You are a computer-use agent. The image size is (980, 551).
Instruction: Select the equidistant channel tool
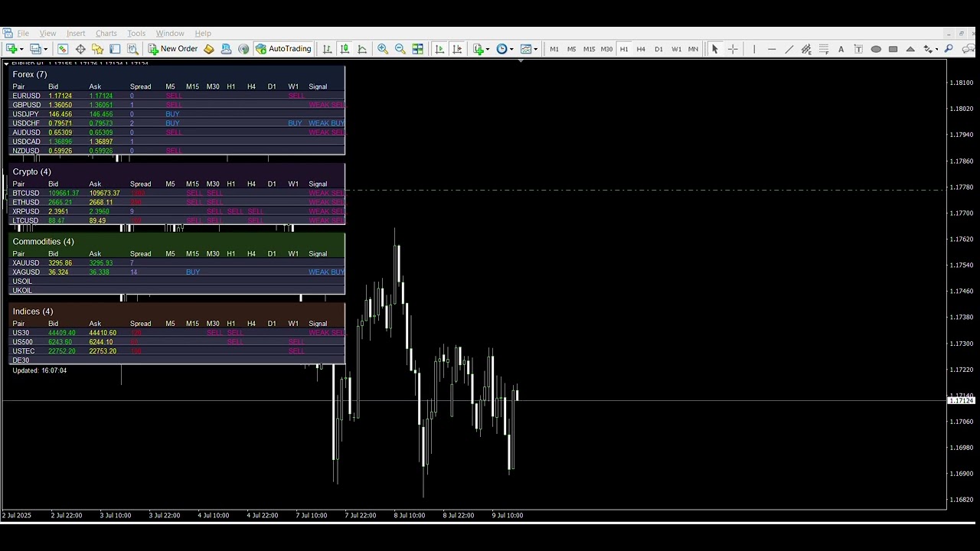coord(806,49)
